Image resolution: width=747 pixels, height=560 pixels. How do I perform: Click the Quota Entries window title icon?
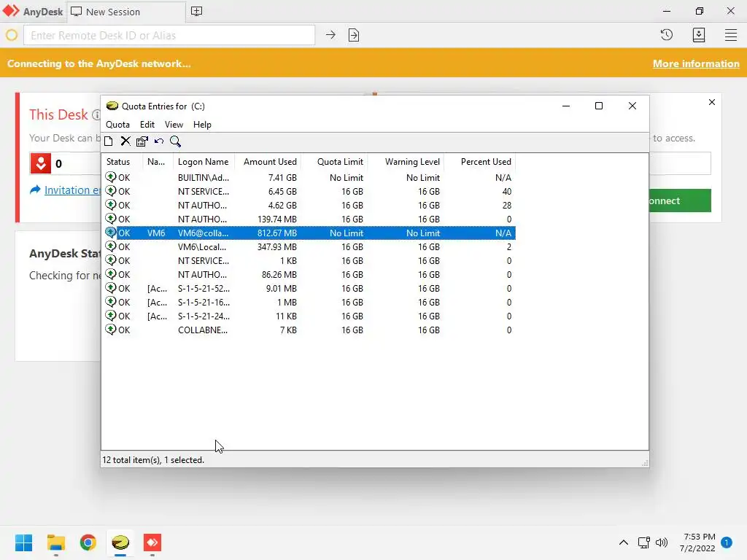pos(112,106)
